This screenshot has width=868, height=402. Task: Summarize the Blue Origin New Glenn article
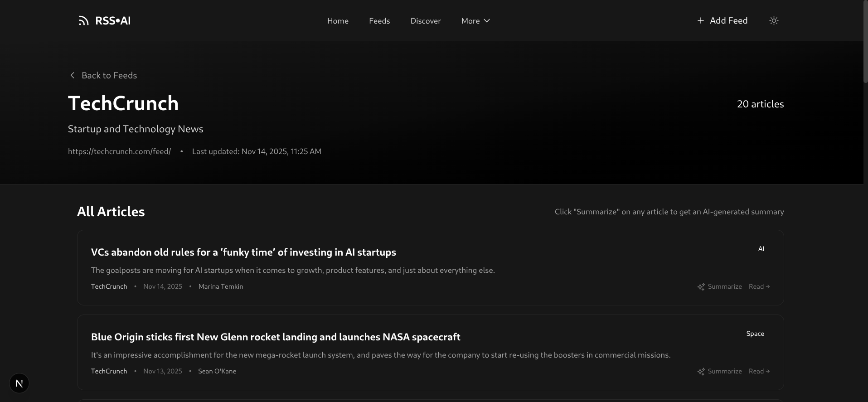(x=720, y=371)
